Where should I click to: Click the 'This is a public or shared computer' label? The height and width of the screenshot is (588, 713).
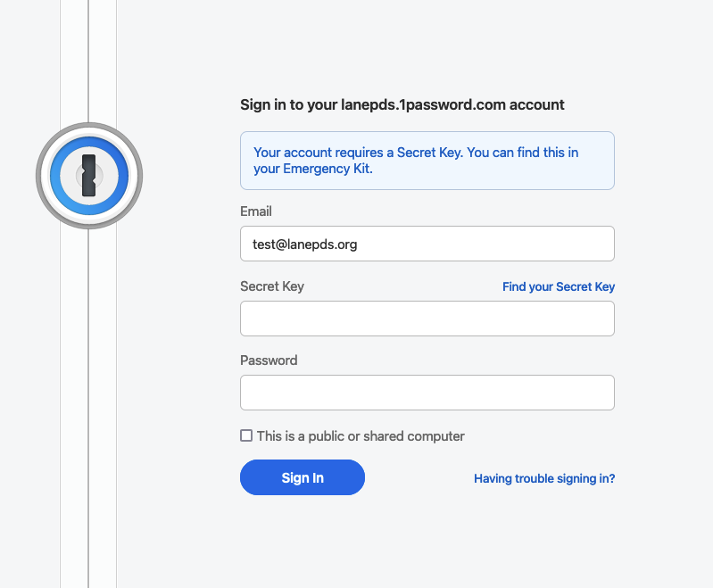click(x=361, y=436)
